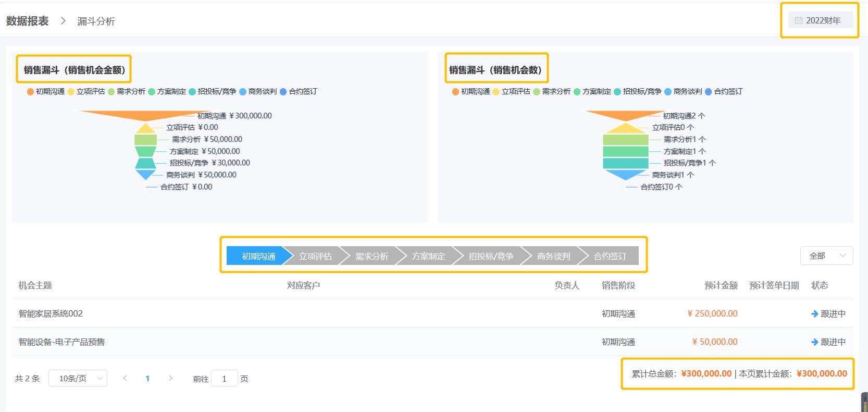Screen dimensions: 868x412
Task: Switch to the 招投标/竞争 stage
Action: pyautogui.click(x=490, y=256)
